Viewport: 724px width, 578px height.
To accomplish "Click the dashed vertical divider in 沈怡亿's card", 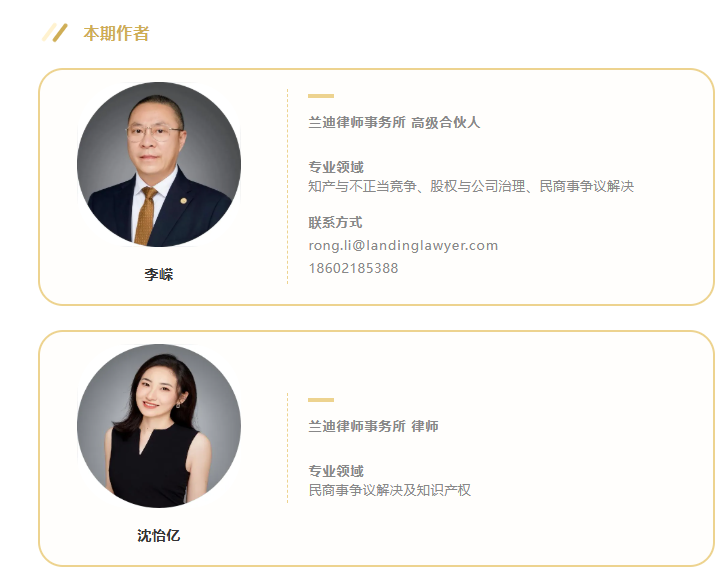I will pyautogui.click(x=287, y=448).
